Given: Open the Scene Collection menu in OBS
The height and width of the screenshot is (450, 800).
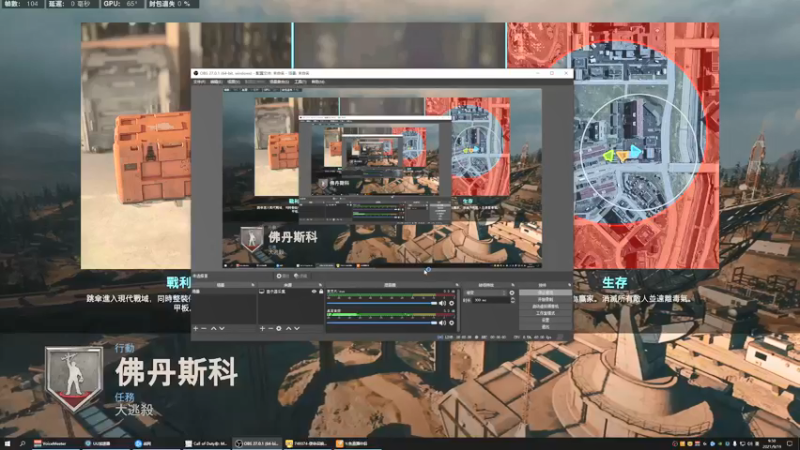Looking at the screenshot, I should [x=280, y=82].
